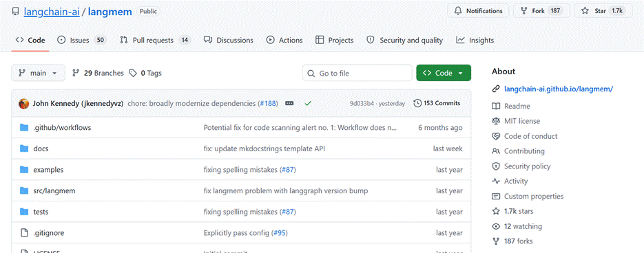644x253 pixels.
Task: Fork the repository with Fork button
Action: [541, 11]
